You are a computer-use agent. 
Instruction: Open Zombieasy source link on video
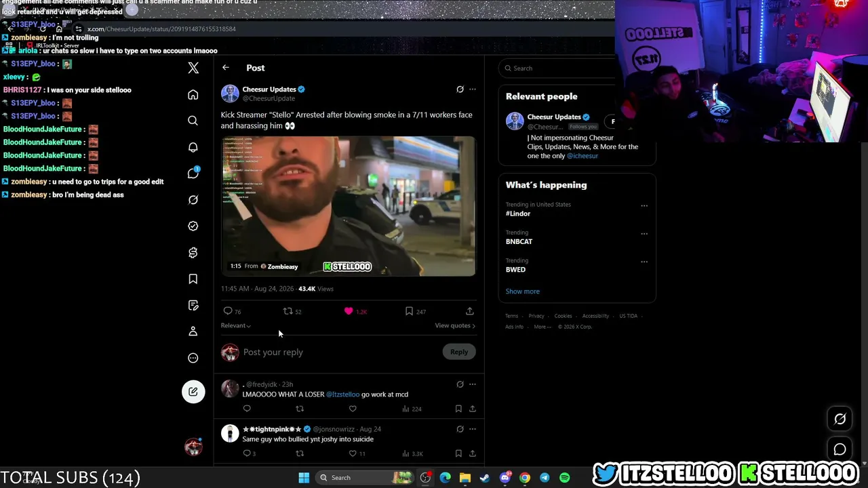pyautogui.click(x=279, y=266)
